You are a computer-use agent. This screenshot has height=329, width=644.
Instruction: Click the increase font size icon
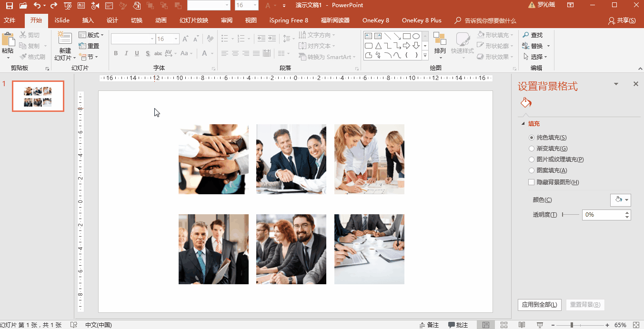point(185,39)
